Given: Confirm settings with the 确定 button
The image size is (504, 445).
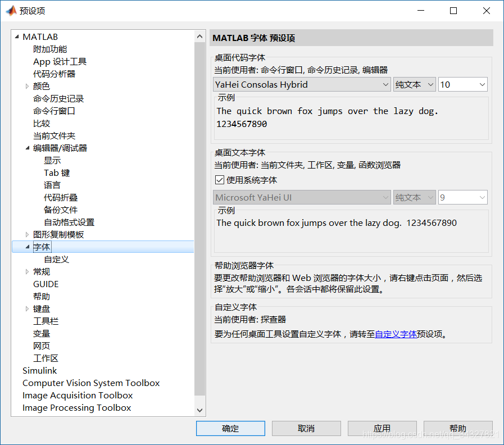Looking at the screenshot, I should 230,428.
